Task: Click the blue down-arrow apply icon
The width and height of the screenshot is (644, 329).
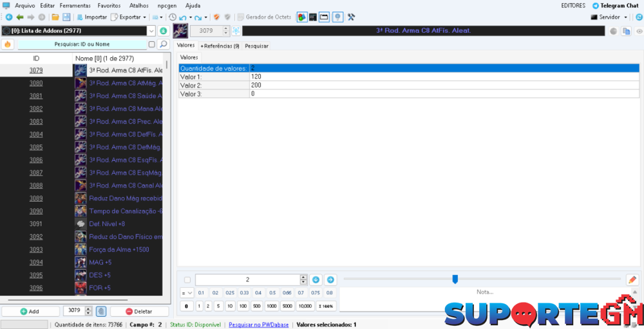Action: [316, 279]
